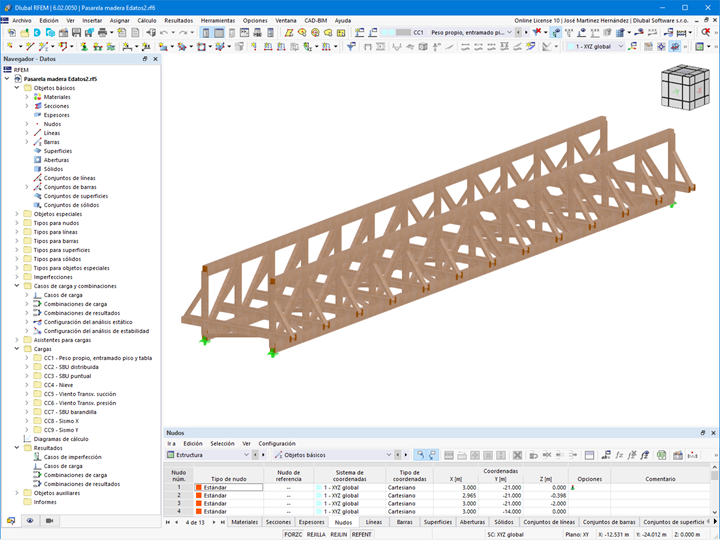The image size is (720, 540).
Task: Open the Resultados menu
Action: pyautogui.click(x=179, y=21)
